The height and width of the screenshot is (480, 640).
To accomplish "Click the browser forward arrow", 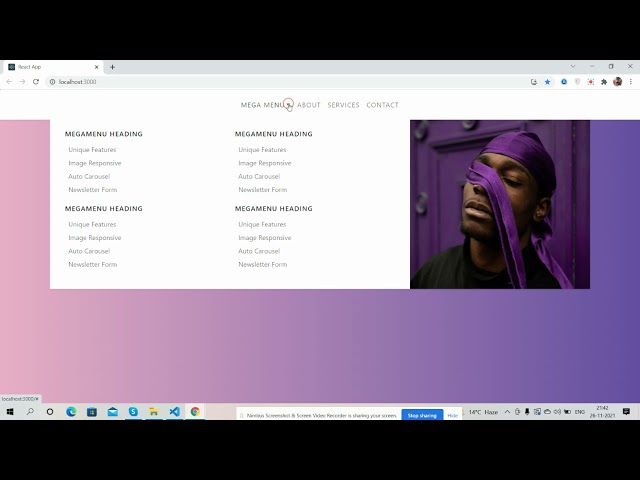I will point(22,82).
